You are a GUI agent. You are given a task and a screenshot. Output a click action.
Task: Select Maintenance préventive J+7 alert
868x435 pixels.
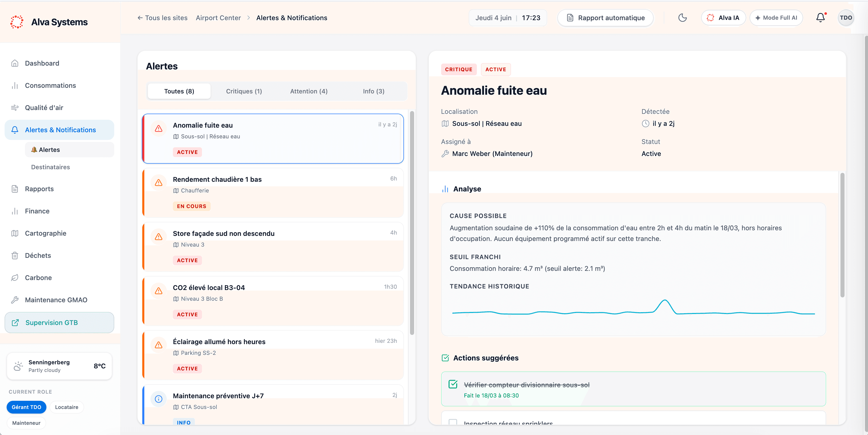[273, 405]
